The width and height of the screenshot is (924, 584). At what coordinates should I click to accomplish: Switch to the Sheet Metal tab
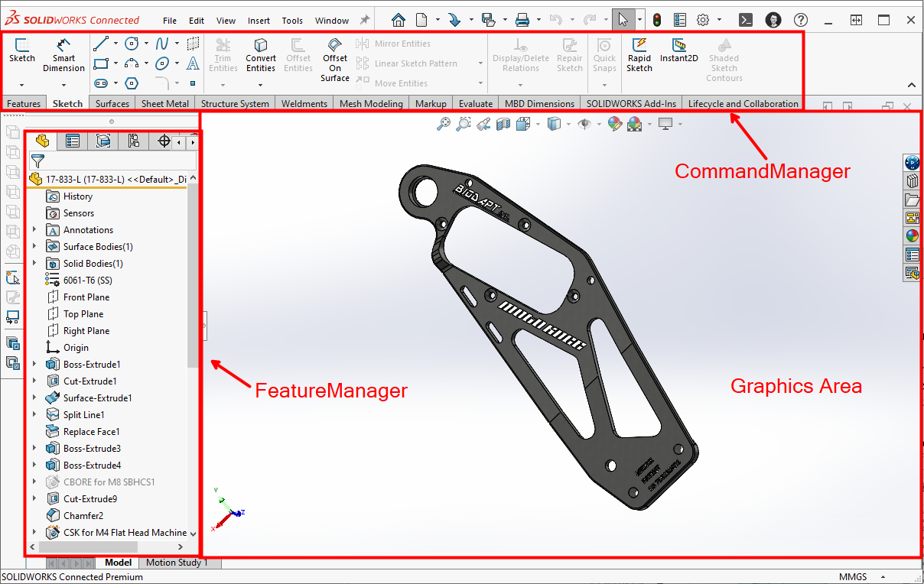pyautogui.click(x=164, y=103)
